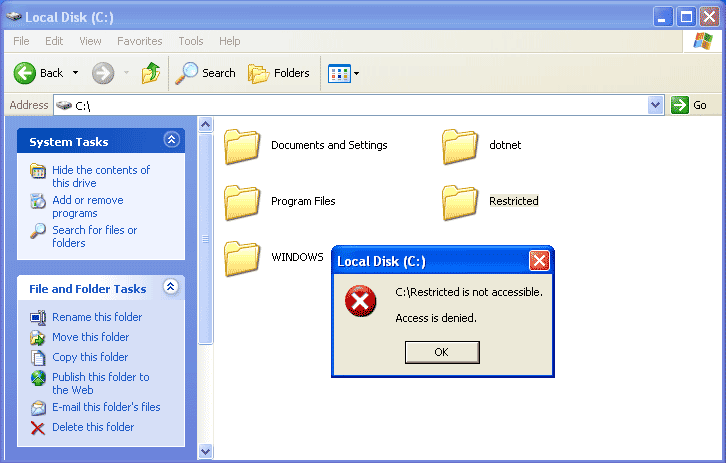Click the sidebar vertical scrollbar thumb

click(206, 239)
